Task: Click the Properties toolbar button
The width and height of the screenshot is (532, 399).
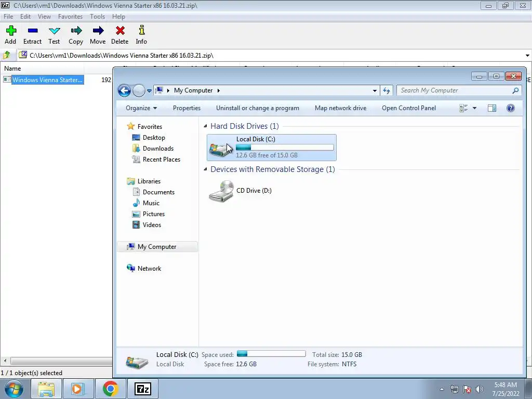Action: [187, 108]
